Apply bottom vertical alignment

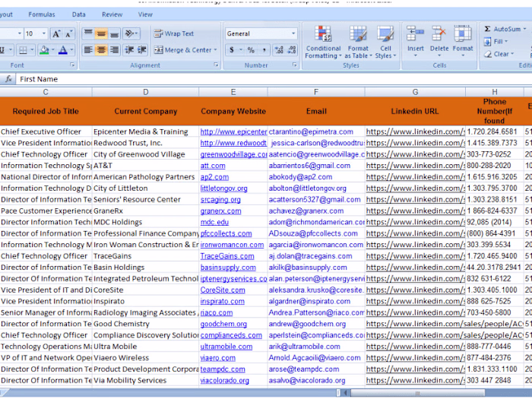tap(114, 33)
